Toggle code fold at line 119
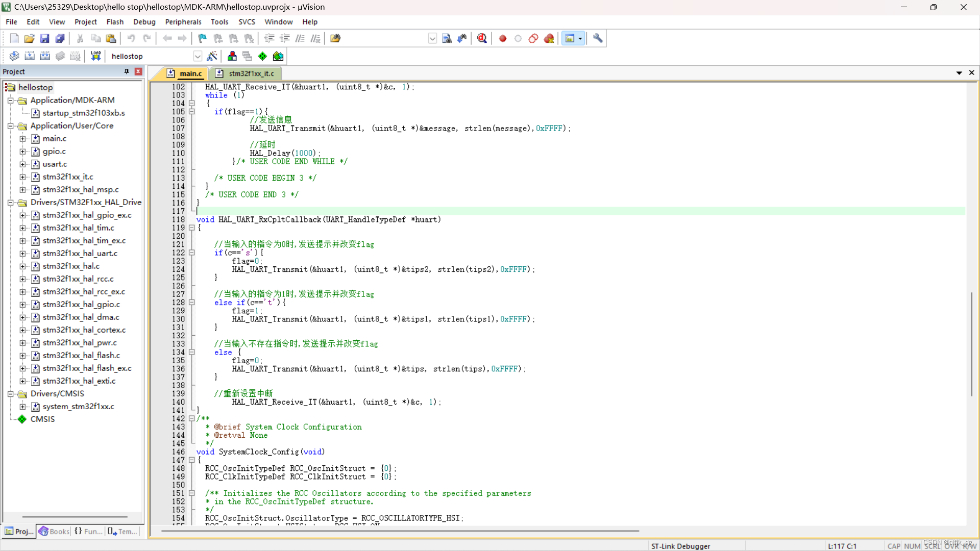980x551 pixels. pos(192,228)
